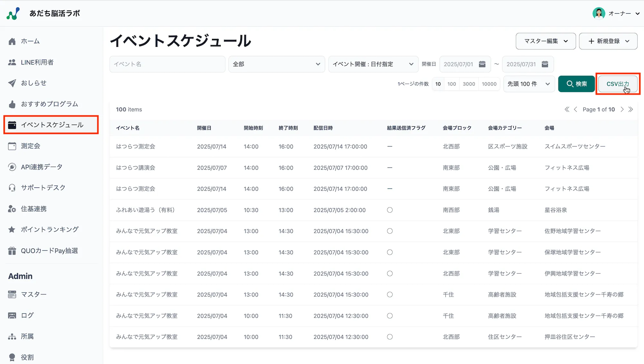Viewport: 644px width, 364px height.
Task: Open the 全部 category dropdown
Action: tap(276, 64)
